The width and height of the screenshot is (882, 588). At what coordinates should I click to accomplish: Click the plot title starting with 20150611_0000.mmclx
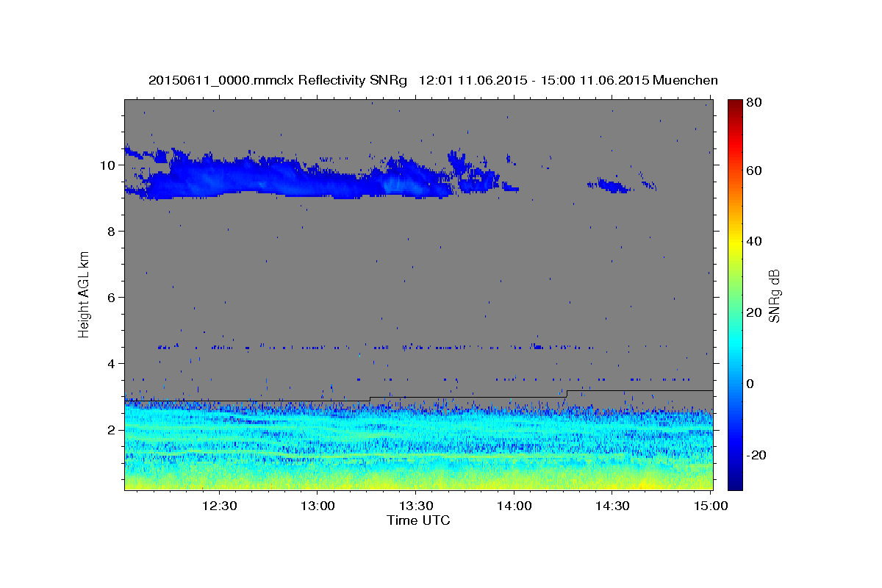433,80
